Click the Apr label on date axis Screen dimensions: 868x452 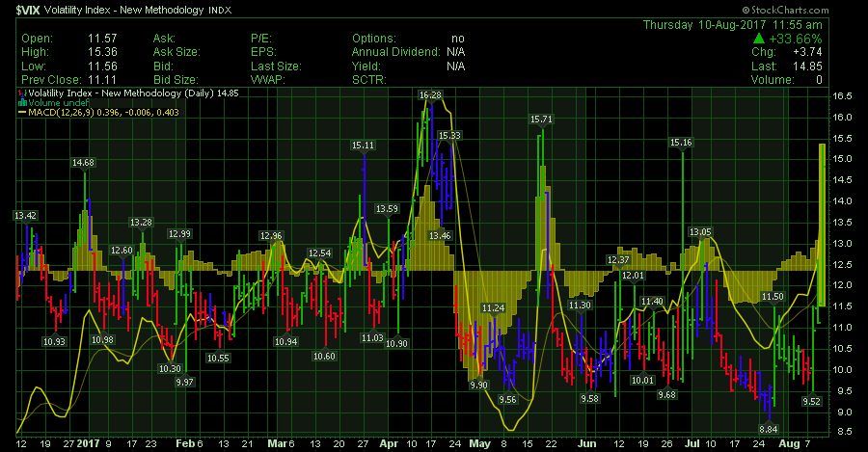pos(388,444)
